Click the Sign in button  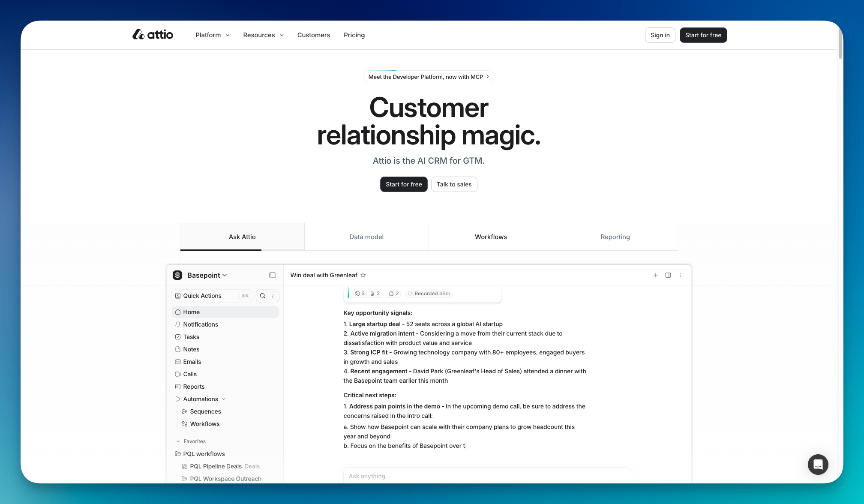660,35
